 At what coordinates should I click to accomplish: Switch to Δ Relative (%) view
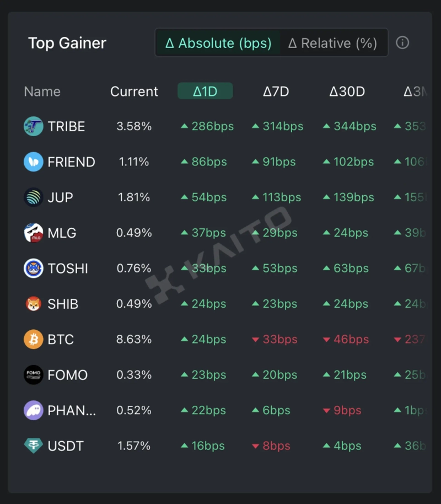coord(333,43)
